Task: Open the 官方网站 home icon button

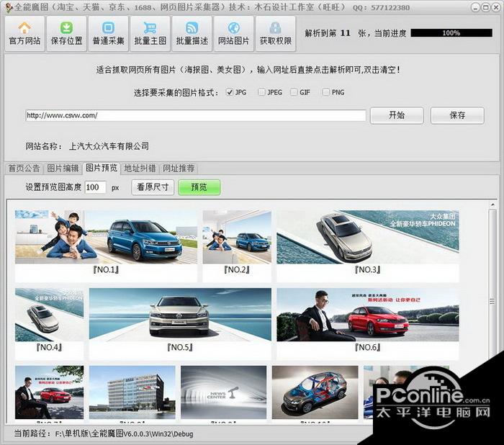Action: [24, 34]
